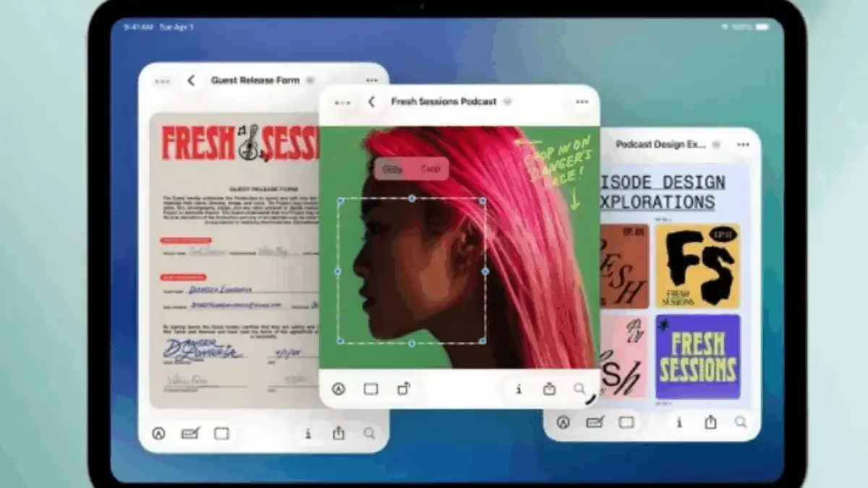The image size is (868, 488).
Task: Search in Guest Release Form window
Action: coord(370,433)
